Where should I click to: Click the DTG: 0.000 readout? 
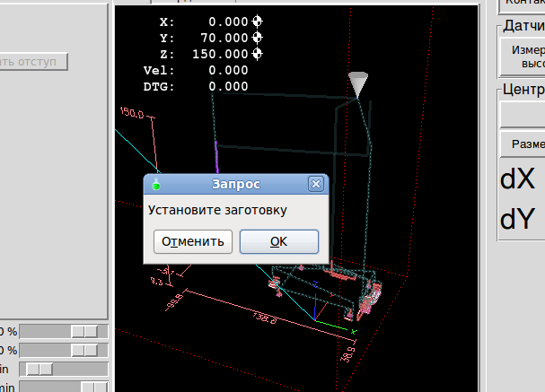tap(196, 86)
